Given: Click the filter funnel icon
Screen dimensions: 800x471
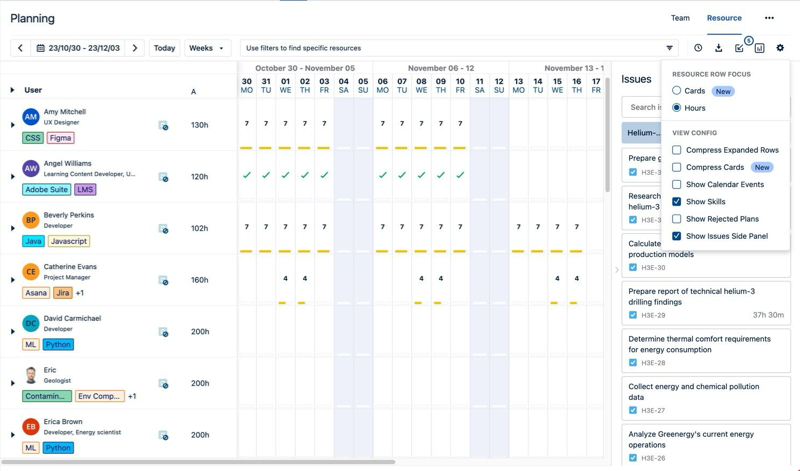Looking at the screenshot, I should tap(669, 48).
